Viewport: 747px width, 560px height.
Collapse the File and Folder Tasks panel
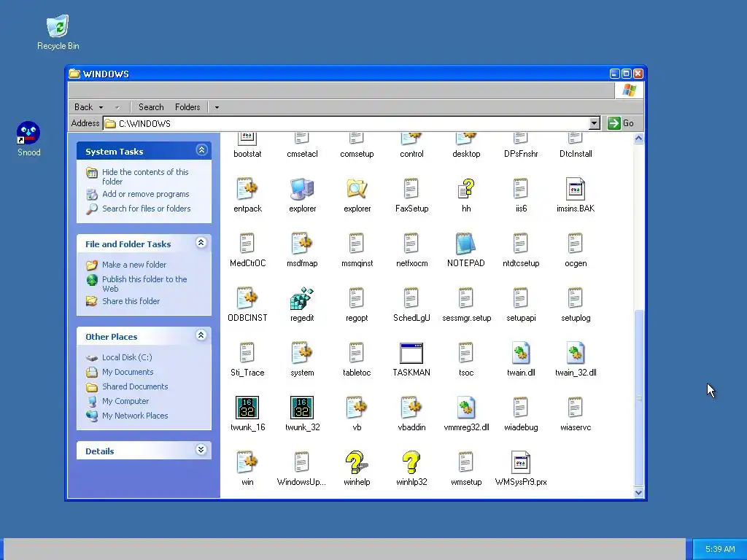point(201,243)
